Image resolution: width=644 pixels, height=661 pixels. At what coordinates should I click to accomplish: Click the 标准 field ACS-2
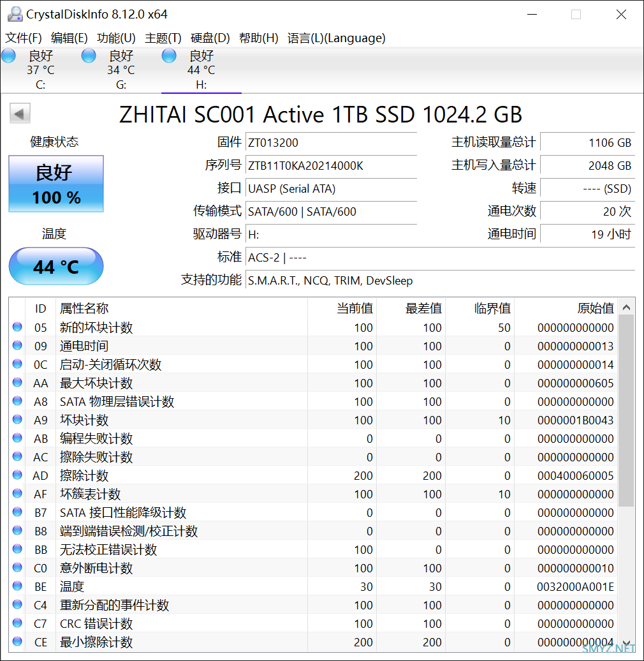tap(441, 258)
